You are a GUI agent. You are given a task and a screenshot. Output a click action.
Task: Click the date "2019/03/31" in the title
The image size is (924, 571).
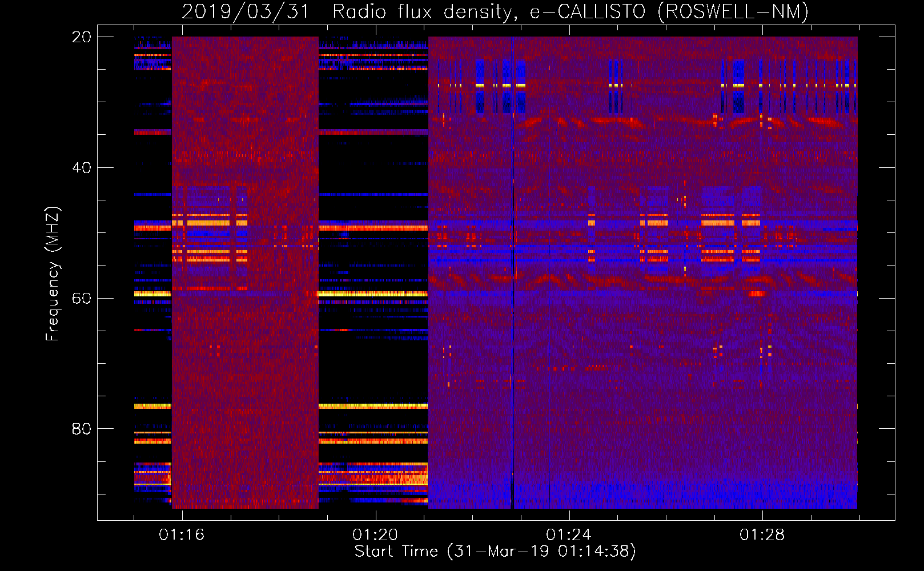pyautogui.click(x=246, y=11)
